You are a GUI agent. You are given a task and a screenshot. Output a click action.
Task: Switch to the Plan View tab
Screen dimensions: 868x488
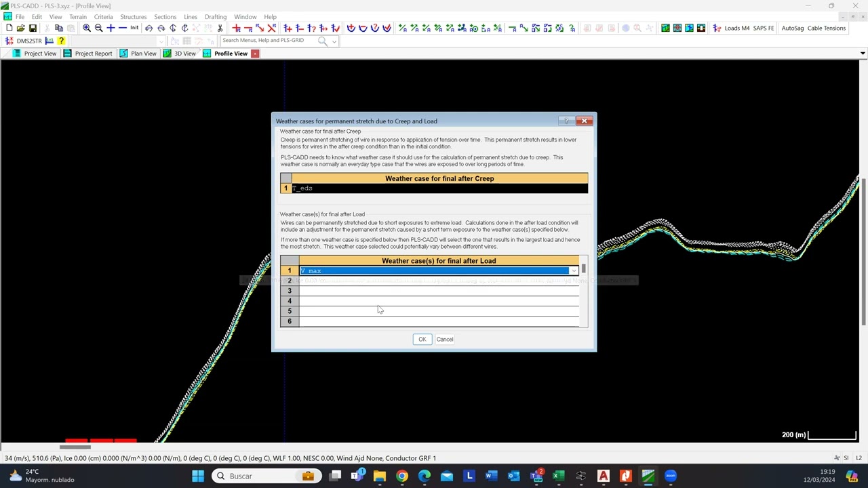138,54
